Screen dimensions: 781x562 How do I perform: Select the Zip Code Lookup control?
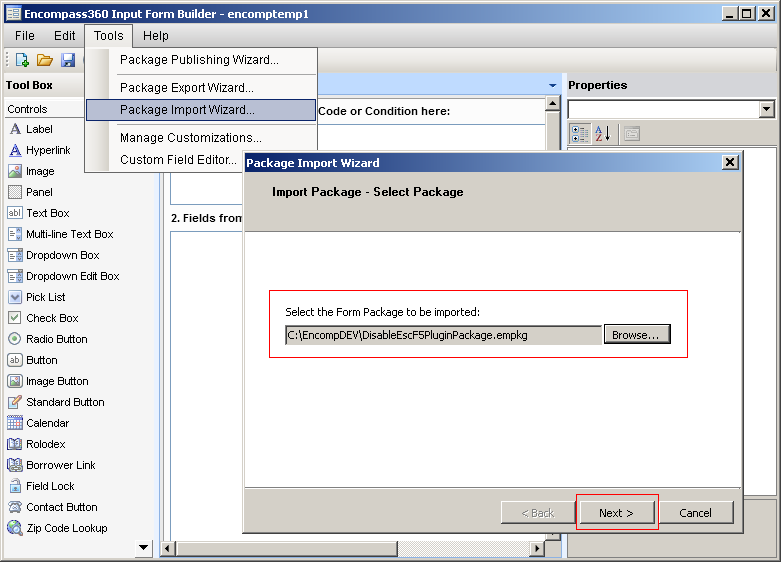click(66, 528)
